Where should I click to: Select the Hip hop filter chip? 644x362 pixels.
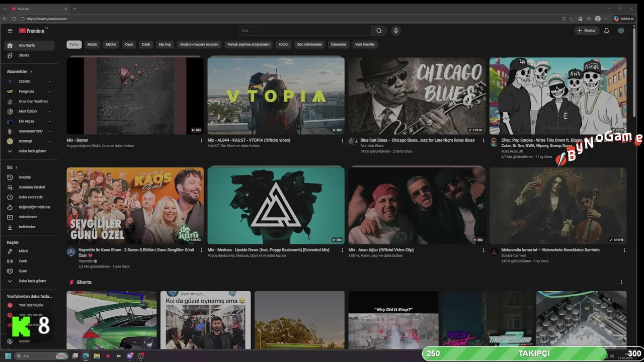165,44
